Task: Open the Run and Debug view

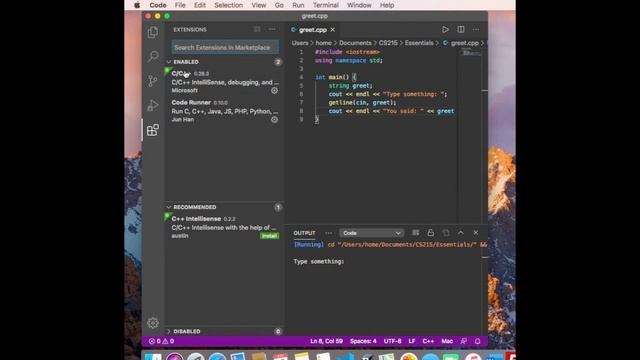Action: (153, 105)
